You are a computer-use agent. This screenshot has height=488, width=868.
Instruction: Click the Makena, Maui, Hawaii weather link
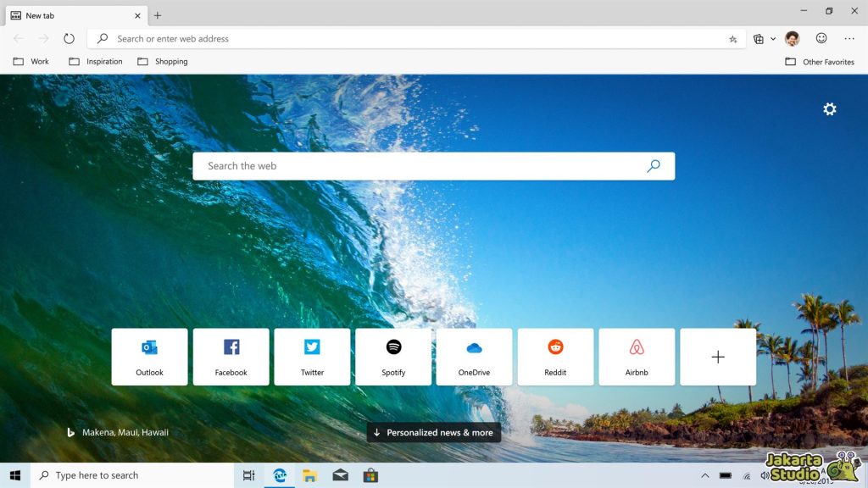pos(124,432)
